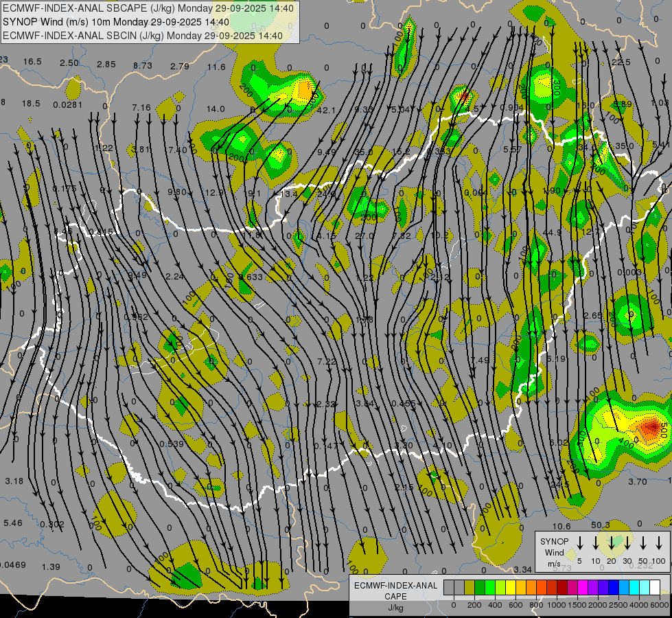This screenshot has width=672, height=618.
Task: Click the 100 m/s wind arrow in the legend
Action: click(x=659, y=543)
